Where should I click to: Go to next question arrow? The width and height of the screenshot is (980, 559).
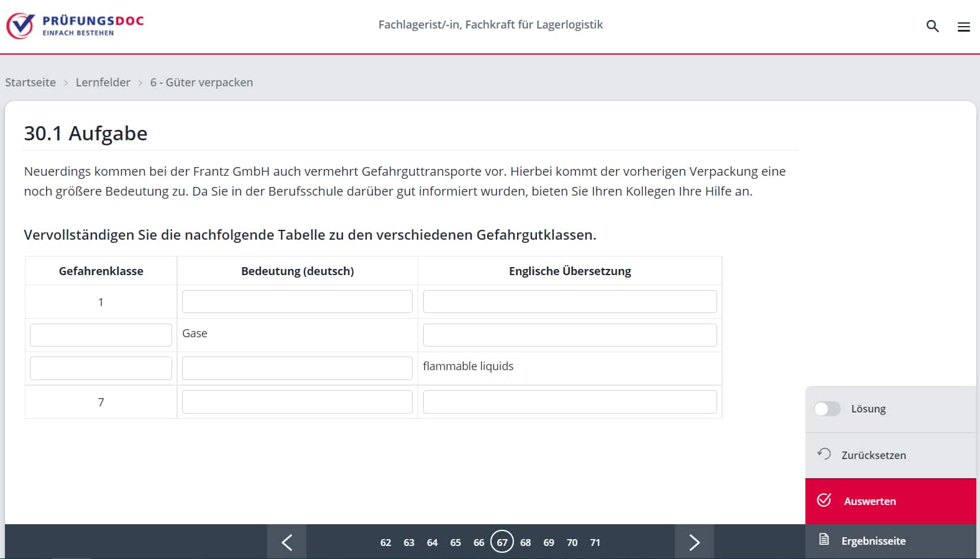coord(694,542)
